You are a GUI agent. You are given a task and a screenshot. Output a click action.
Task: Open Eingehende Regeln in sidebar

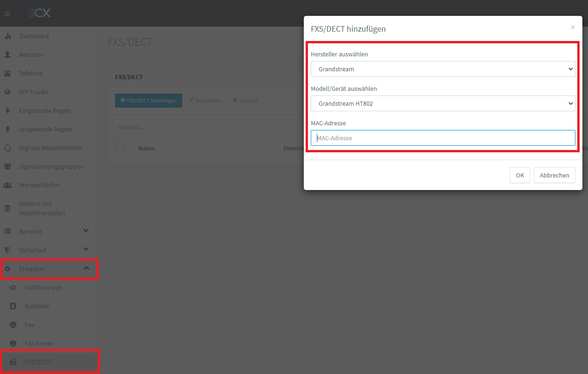tap(45, 110)
